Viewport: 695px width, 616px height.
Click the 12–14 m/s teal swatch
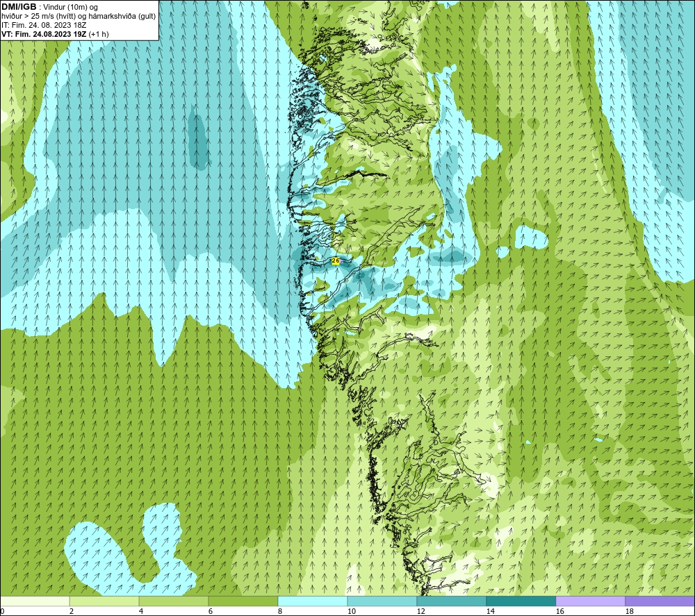[451, 601]
